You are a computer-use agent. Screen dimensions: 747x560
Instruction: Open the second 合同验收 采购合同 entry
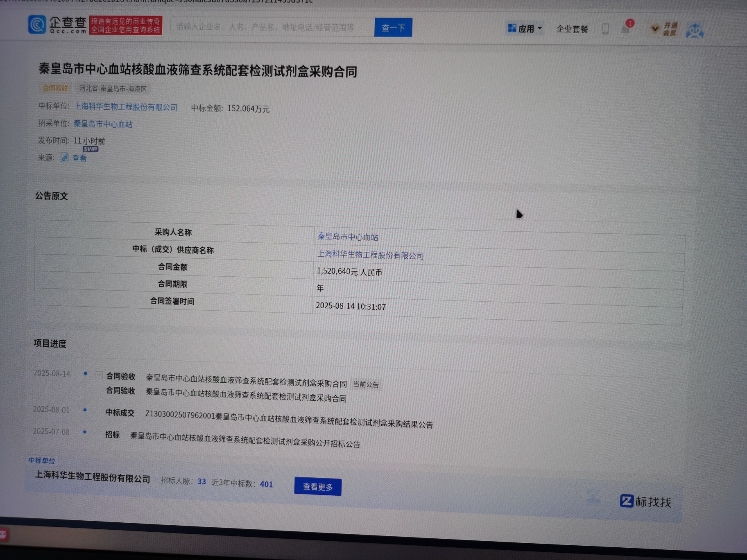(x=246, y=395)
